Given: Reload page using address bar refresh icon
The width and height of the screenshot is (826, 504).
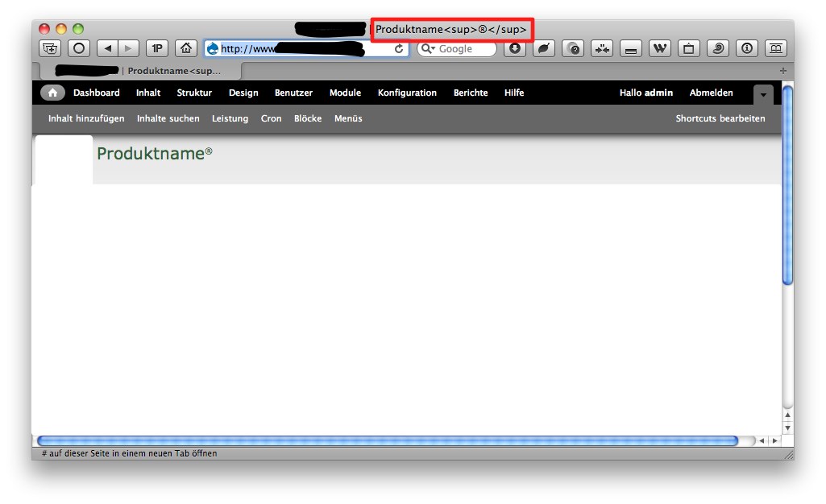Looking at the screenshot, I should (x=399, y=49).
